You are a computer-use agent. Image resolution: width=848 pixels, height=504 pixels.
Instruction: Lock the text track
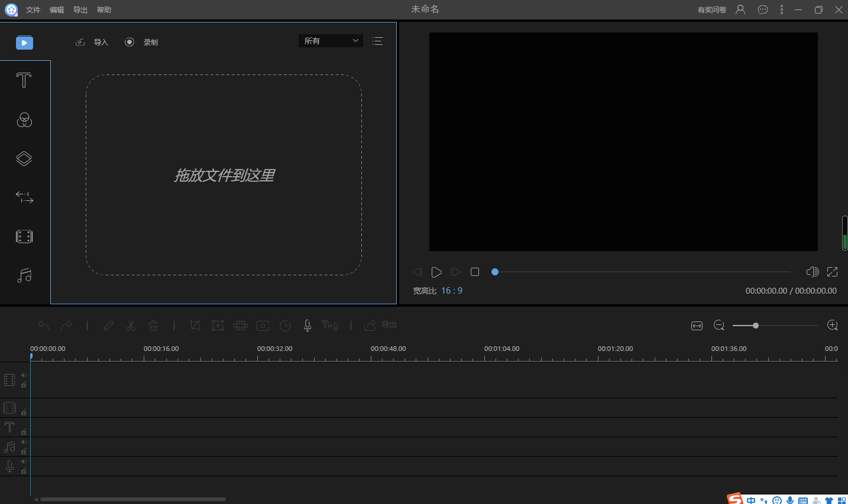[24, 432]
